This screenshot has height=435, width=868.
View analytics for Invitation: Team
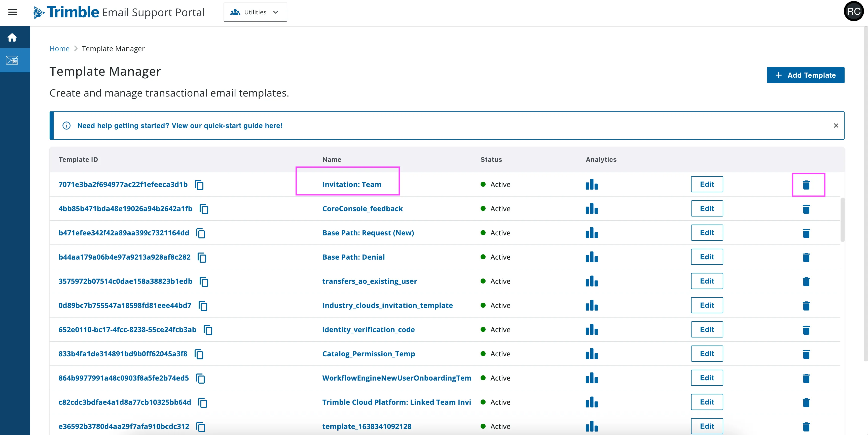click(x=592, y=184)
